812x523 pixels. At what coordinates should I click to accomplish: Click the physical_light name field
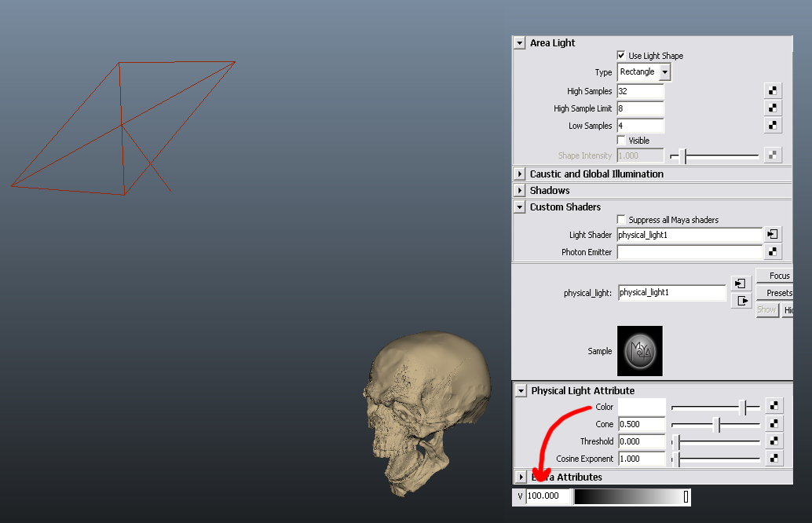pos(671,293)
